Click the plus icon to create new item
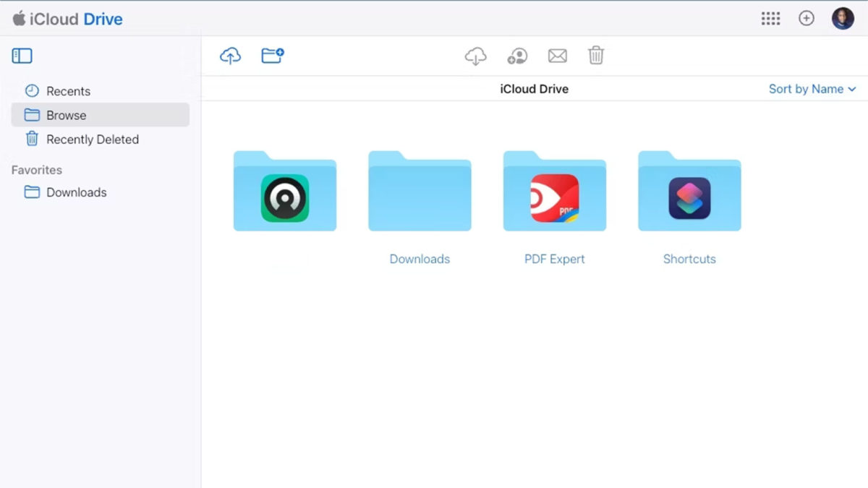868x488 pixels. 807,18
